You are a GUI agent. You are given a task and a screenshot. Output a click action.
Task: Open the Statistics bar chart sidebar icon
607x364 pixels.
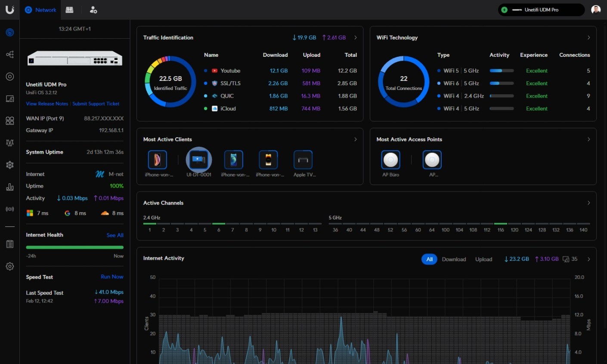(10, 187)
